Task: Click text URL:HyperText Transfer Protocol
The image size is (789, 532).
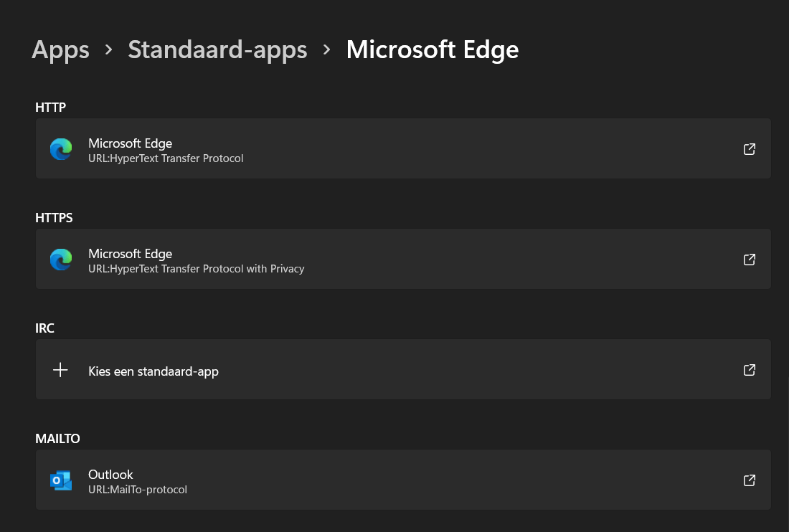Action: pyautogui.click(x=166, y=158)
